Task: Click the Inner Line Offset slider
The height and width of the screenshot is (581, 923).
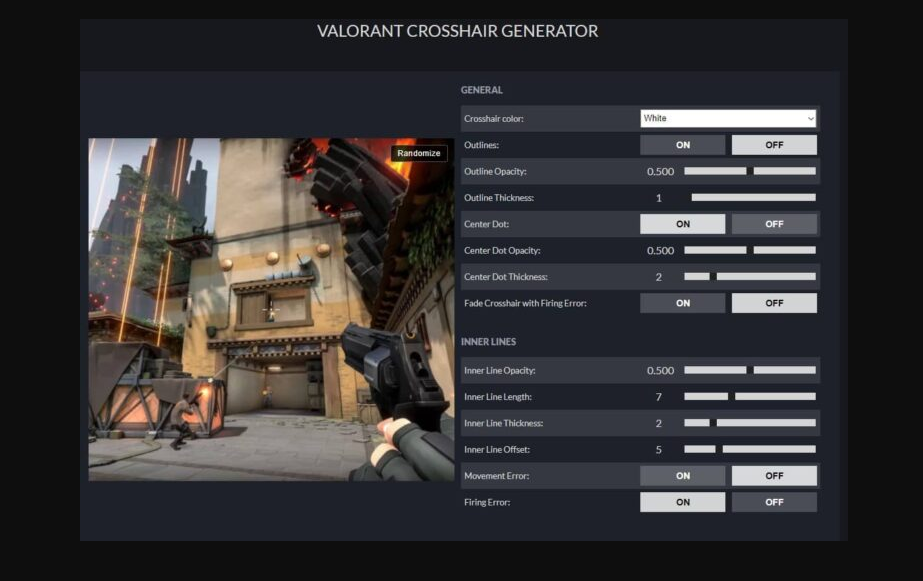Action: (x=750, y=449)
